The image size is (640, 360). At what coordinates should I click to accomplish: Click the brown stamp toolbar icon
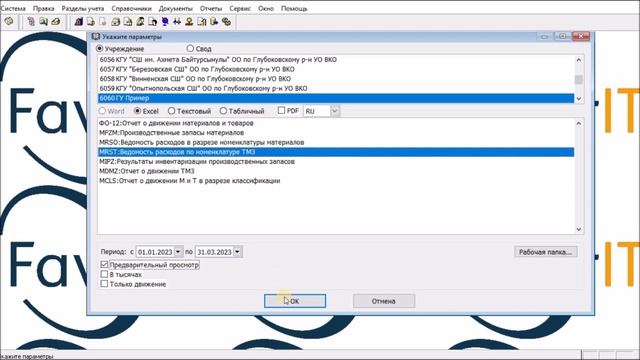tap(189, 22)
